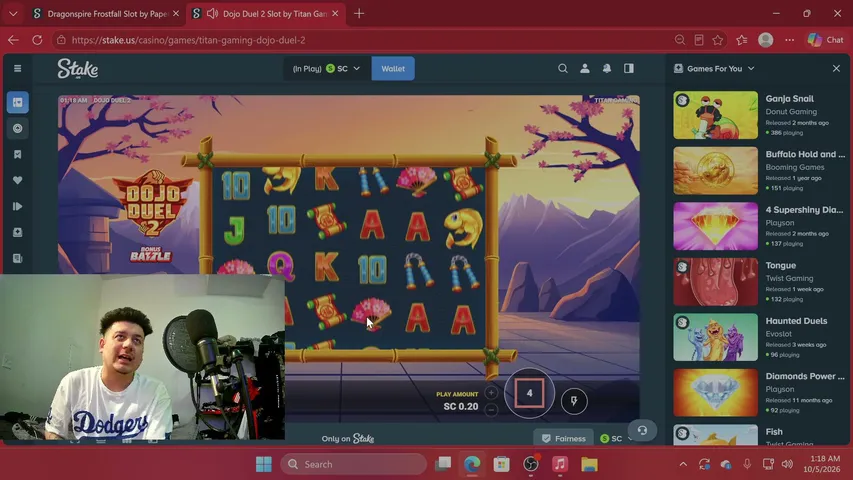The height and width of the screenshot is (480, 853).
Task: Click Donut Gaming provider name
Action: (791, 112)
